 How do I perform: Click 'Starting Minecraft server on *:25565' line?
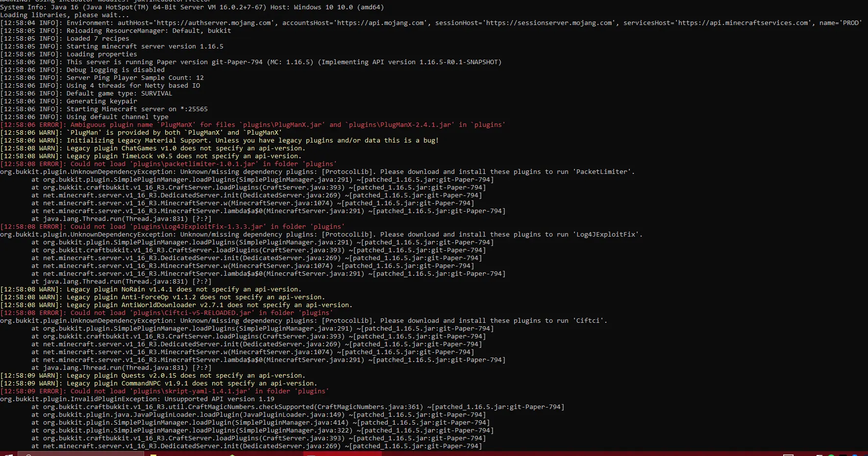104,109
